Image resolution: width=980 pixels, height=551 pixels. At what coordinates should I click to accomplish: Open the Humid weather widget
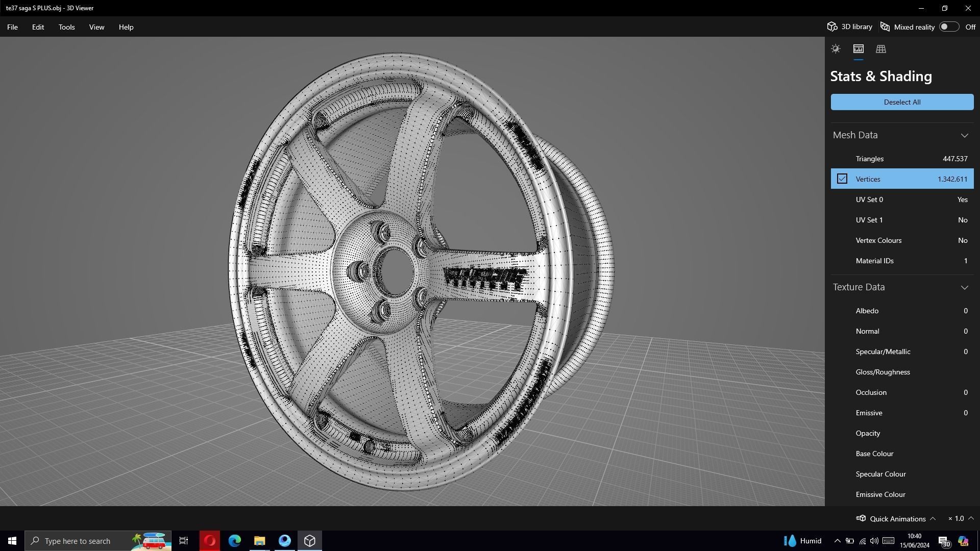[x=803, y=541]
